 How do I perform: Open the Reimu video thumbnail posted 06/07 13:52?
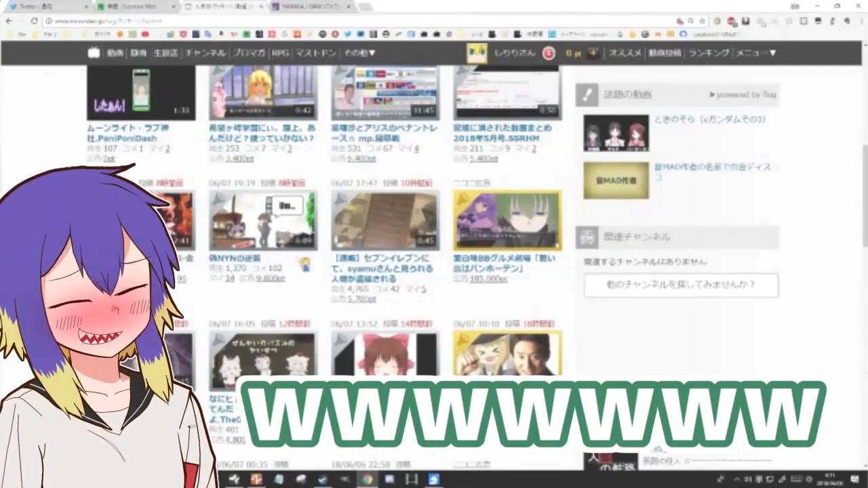pyautogui.click(x=385, y=354)
